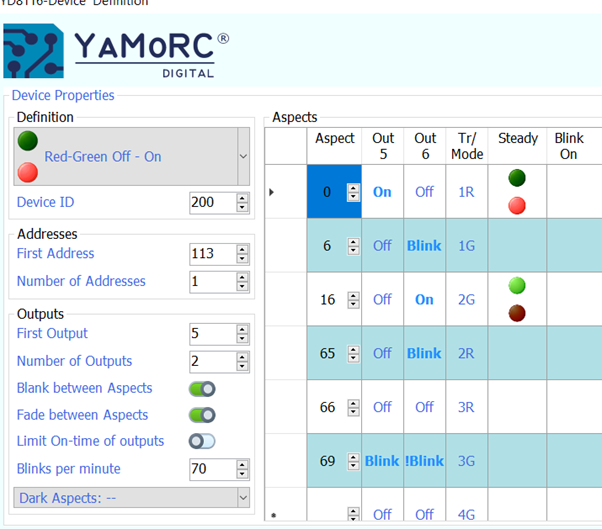Click the spinner in aspect 0 cell
602x529 pixels.
click(x=353, y=192)
